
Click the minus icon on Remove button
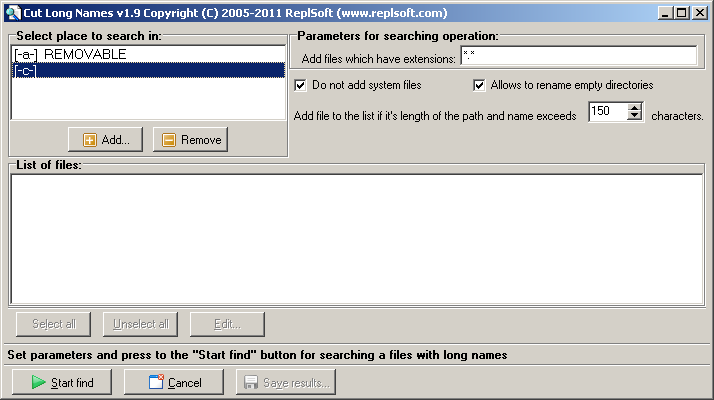pos(169,140)
